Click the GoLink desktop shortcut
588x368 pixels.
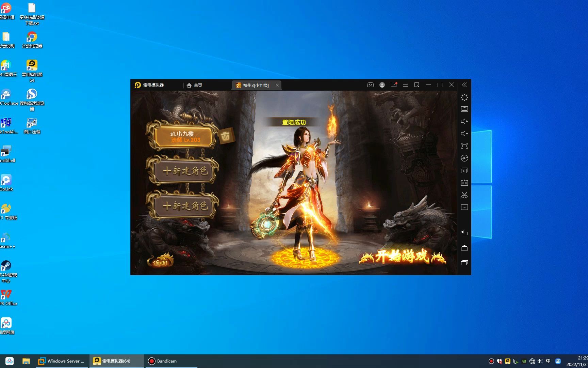tap(6, 183)
